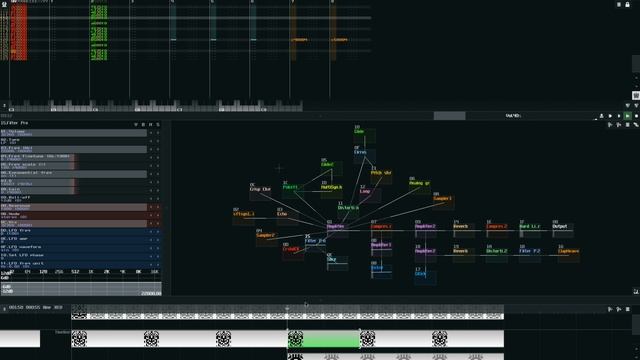This screenshot has height=360, width=640.
Task: Click the pattern editor icon left of piano keyboard
Action: click(x=4, y=106)
